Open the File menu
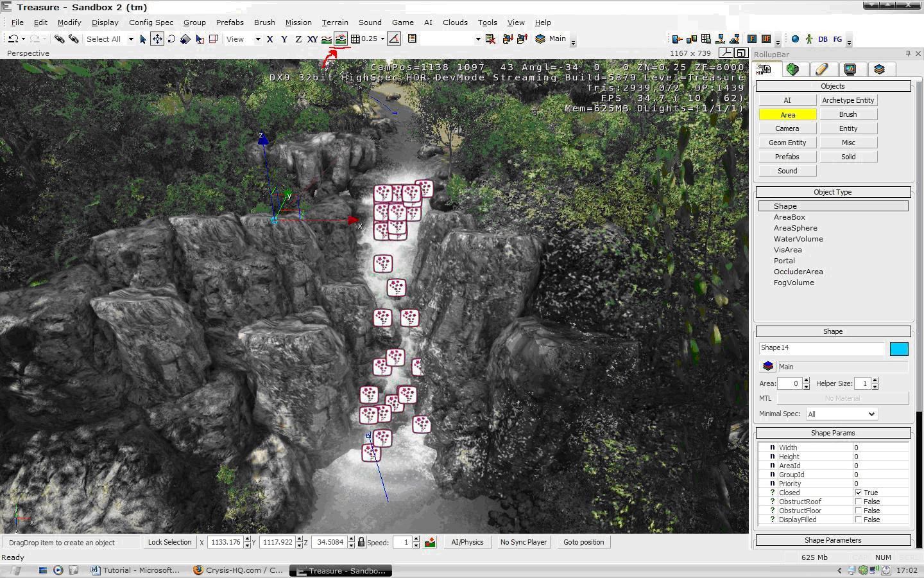The image size is (924, 578). click(x=17, y=22)
